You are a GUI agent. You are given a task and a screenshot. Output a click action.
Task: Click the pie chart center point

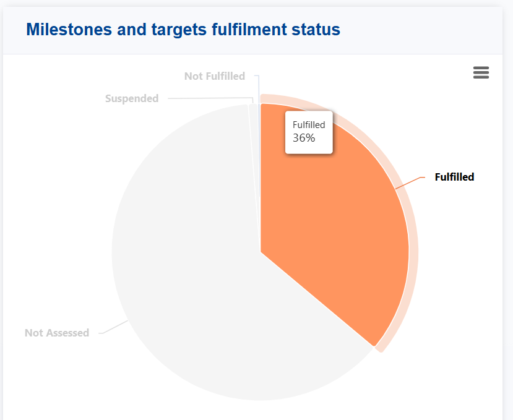pyautogui.click(x=261, y=252)
